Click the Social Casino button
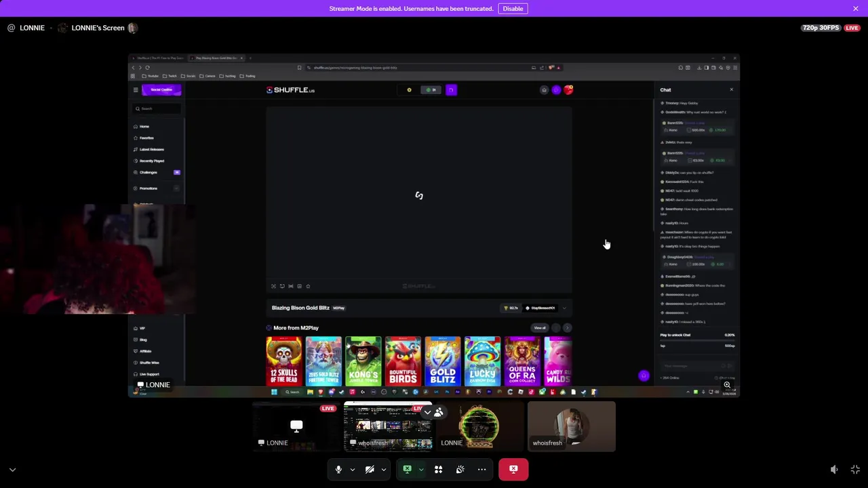 161,89
